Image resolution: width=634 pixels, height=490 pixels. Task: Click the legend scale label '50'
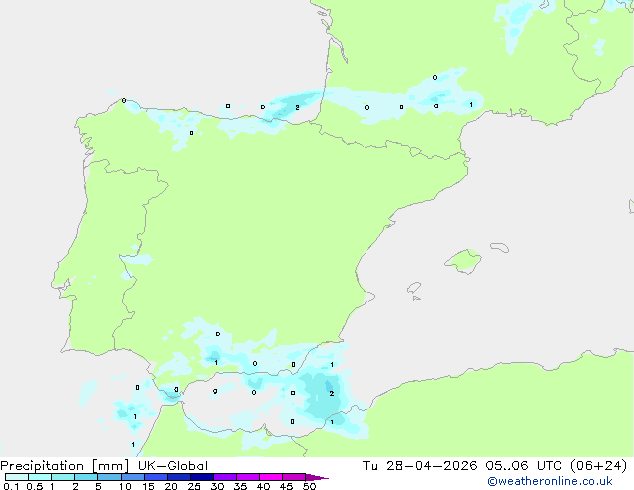coord(309,486)
